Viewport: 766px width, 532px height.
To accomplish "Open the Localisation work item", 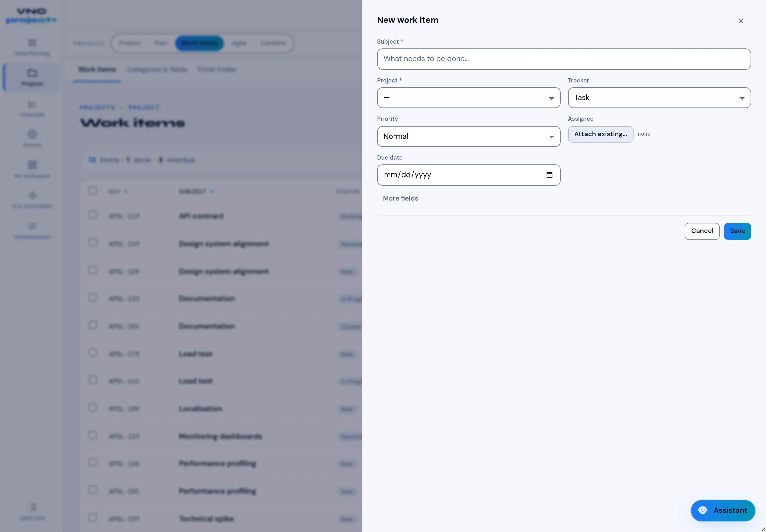I will 200,409.
